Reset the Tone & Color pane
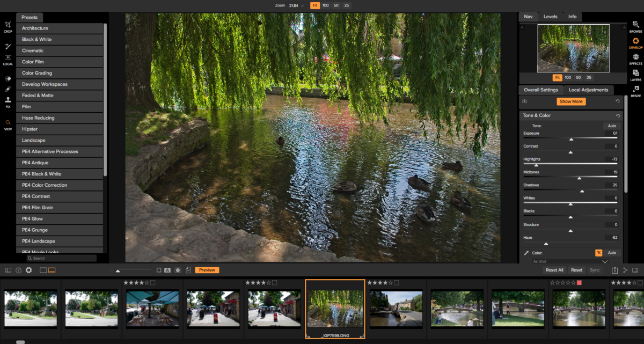The width and height of the screenshot is (644, 344). coord(618,115)
